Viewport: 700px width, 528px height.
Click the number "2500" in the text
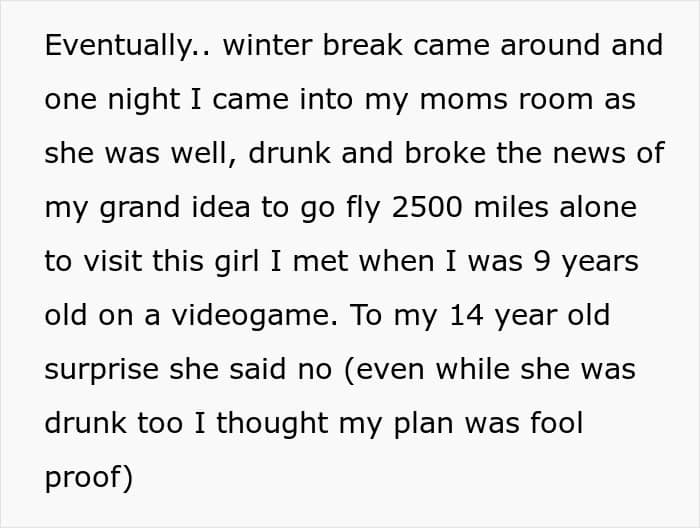427,208
